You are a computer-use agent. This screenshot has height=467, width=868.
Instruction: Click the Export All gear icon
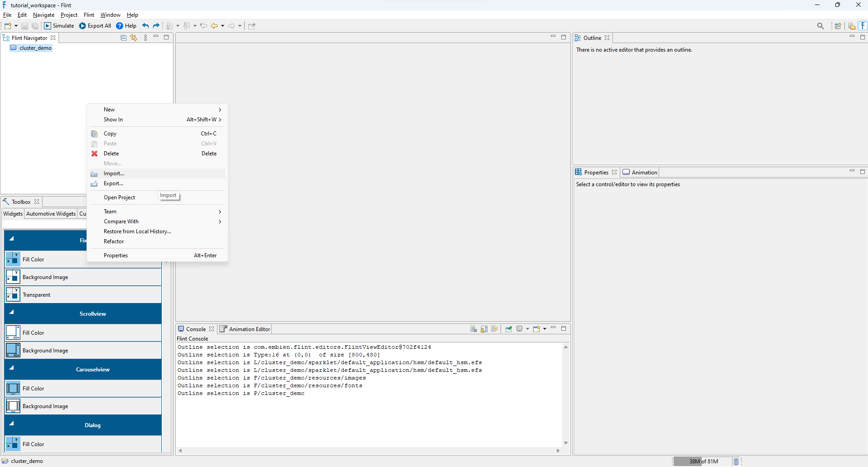click(x=82, y=26)
